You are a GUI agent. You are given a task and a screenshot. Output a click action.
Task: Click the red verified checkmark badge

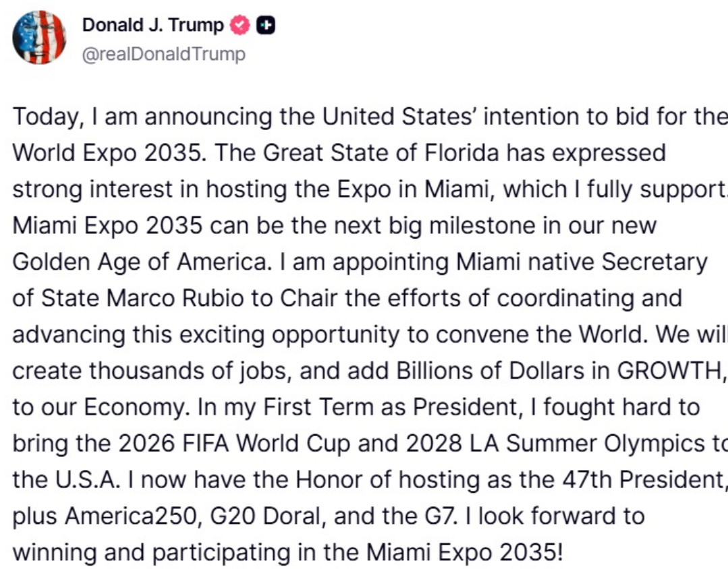click(x=241, y=26)
